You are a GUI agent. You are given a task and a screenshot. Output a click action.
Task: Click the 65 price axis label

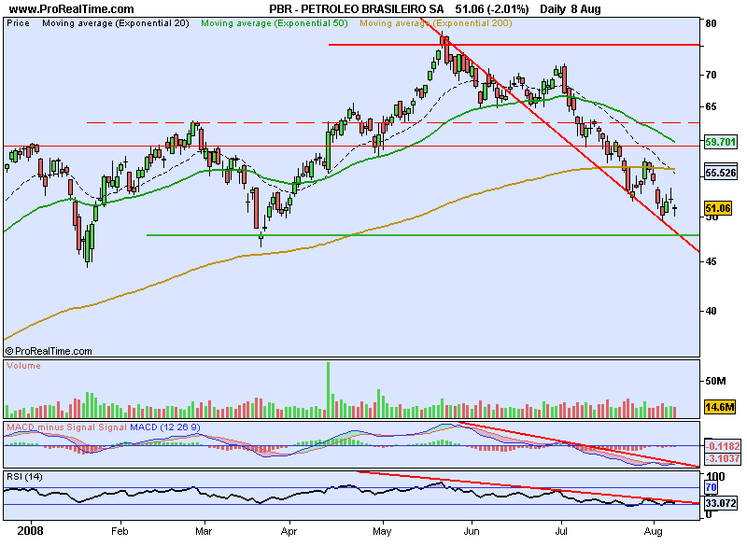coord(711,106)
